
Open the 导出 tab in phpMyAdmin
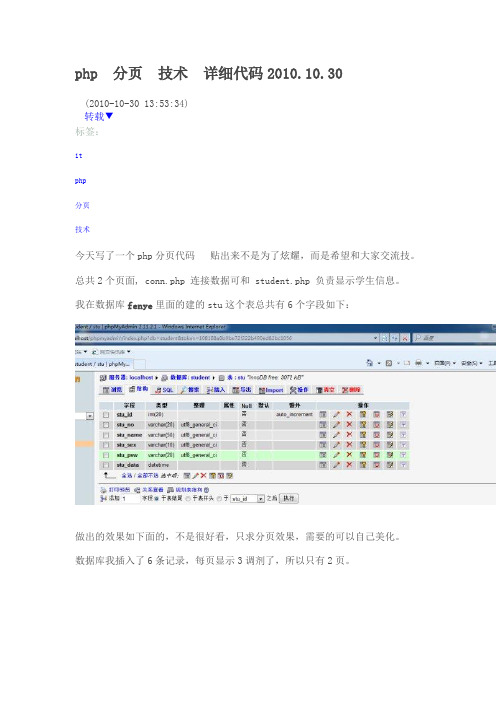click(x=242, y=390)
